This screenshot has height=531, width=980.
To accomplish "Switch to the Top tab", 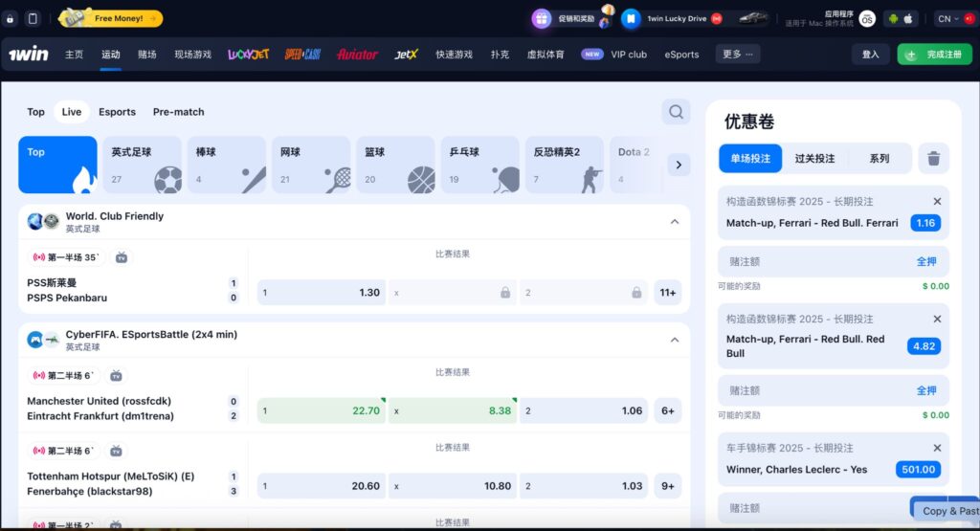I will 35,112.
